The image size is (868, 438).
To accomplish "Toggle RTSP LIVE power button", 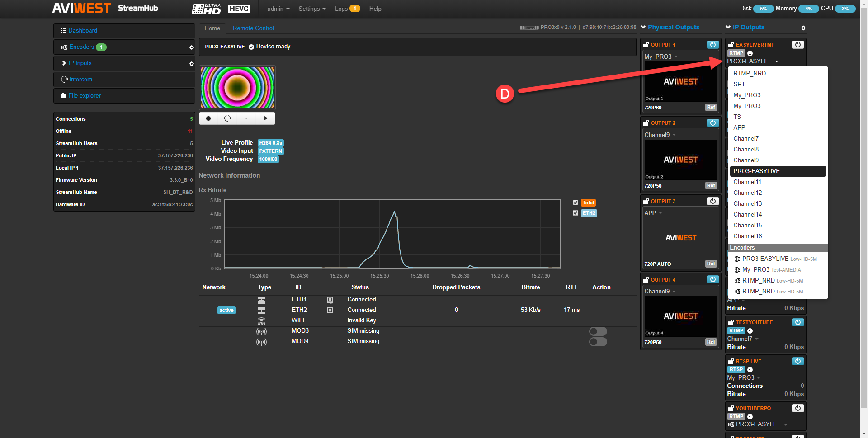I will click(797, 361).
